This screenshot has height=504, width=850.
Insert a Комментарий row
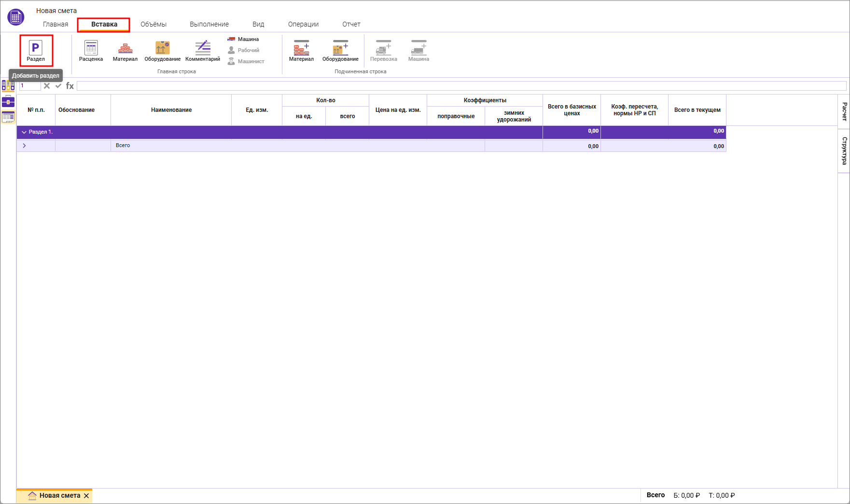click(x=203, y=51)
